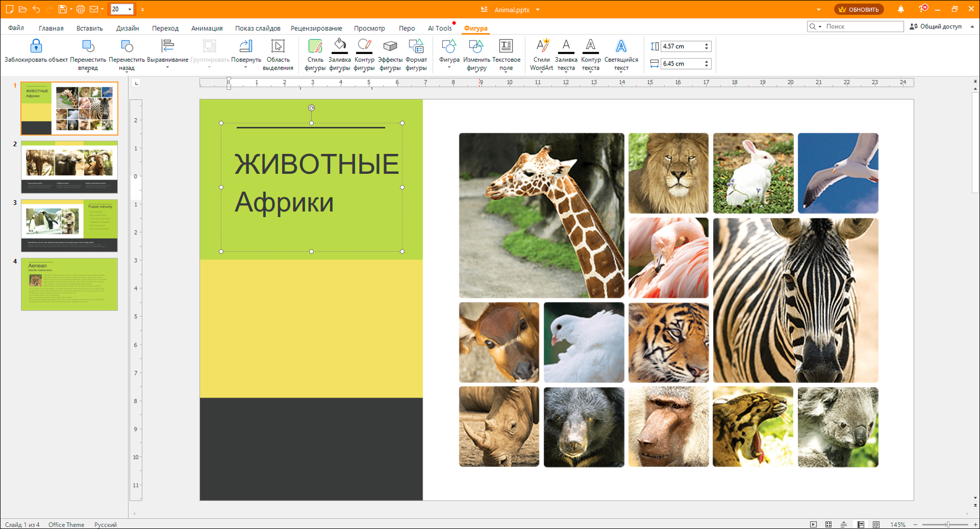Image resolution: width=980 pixels, height=529 pixels.
Task: Select slide 2 thumbnail
Action: click(70, 167)
